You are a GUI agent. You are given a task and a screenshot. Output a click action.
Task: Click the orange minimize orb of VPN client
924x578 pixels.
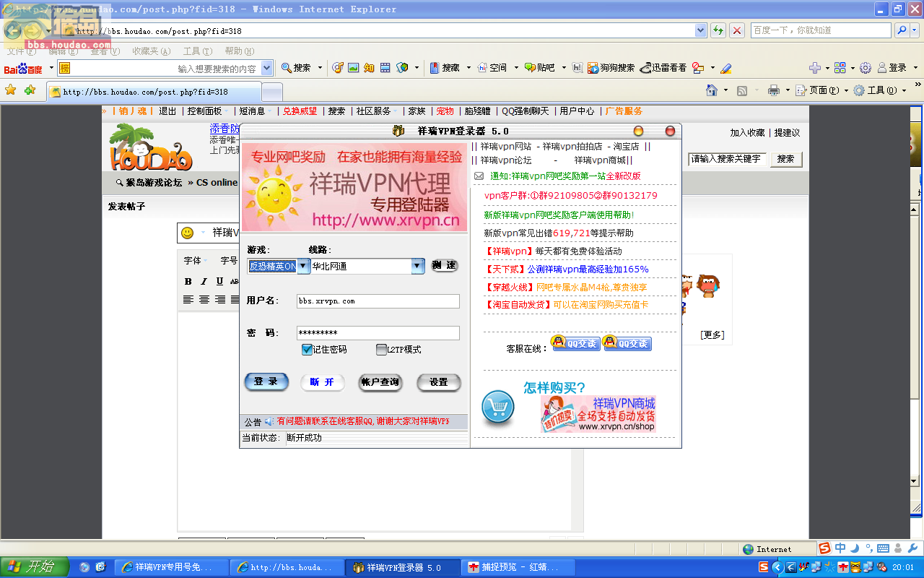point(638,131)
